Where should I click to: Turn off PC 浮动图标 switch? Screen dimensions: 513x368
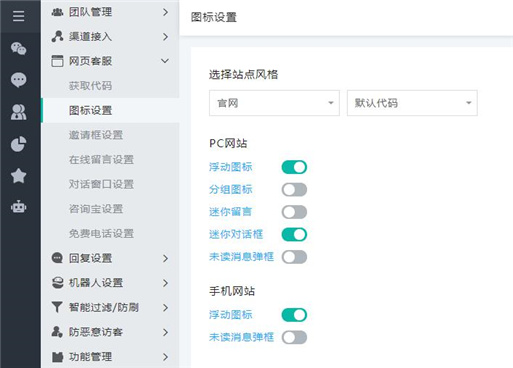coord(294,167)
